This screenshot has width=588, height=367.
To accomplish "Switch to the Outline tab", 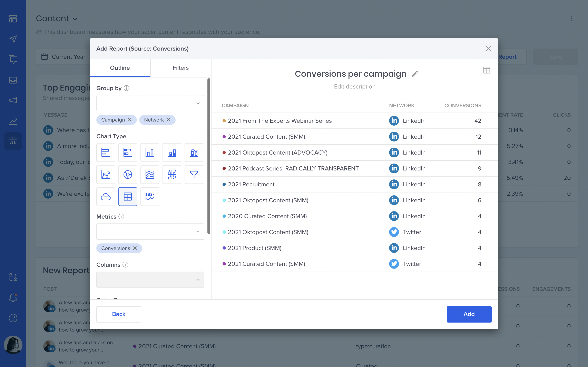I will (120, 68).
